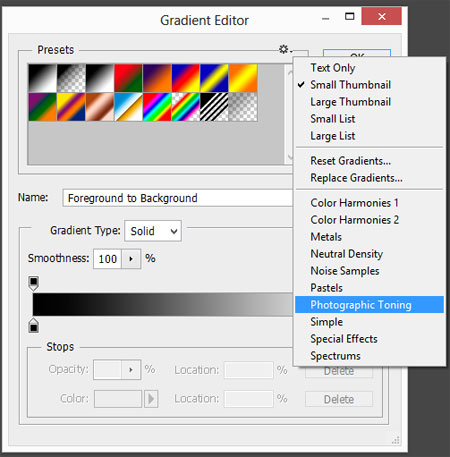This screenshot has height=457, width=450.
Task: Select the left opacity stop marker
Action: point(33,283)
